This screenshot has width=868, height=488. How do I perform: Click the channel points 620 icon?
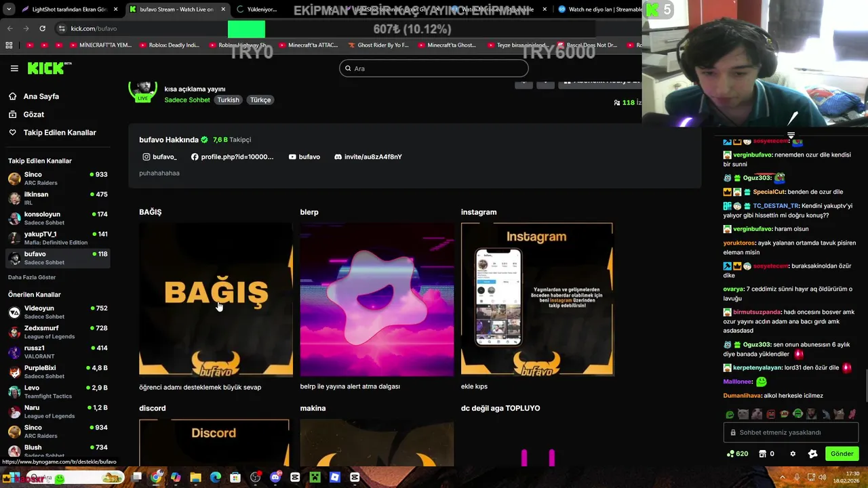click(x=737, y=454)
